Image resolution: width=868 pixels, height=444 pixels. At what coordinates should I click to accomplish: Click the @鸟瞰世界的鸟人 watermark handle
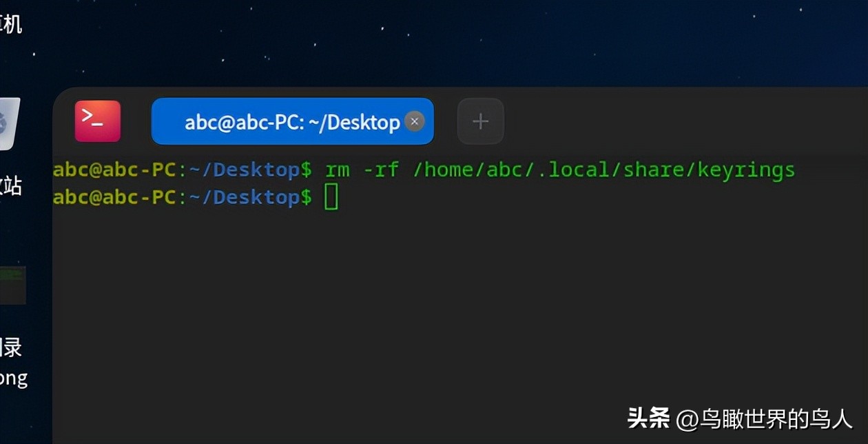pyautogui.click(x=763, y=418)
